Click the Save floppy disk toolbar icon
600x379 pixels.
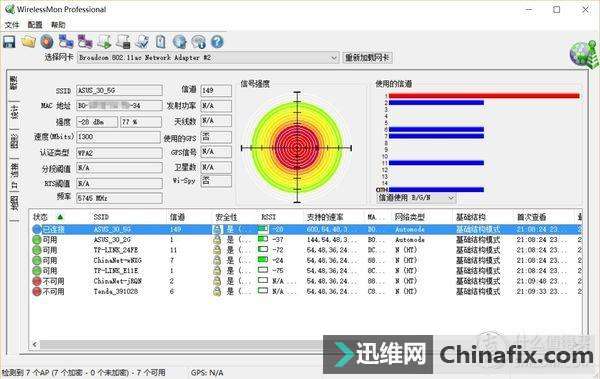pos(9,42)
